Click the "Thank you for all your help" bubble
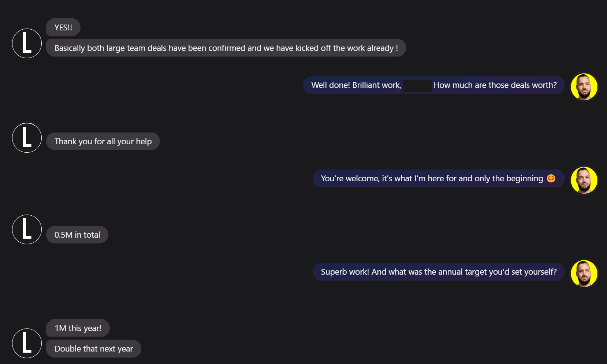Viewport: 607px width, 364px height. pyautogui.click(x=103, y=142)
